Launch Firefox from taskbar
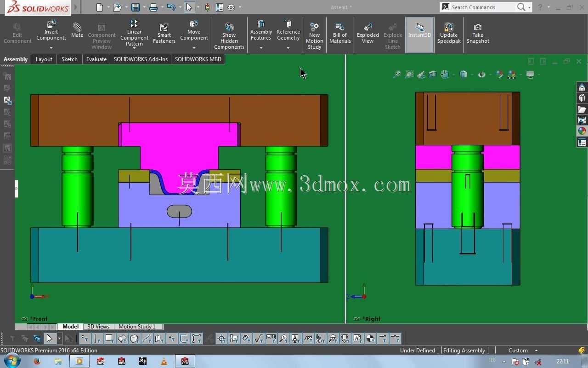This screenshot has height=368, width=588. click(37, 361)
